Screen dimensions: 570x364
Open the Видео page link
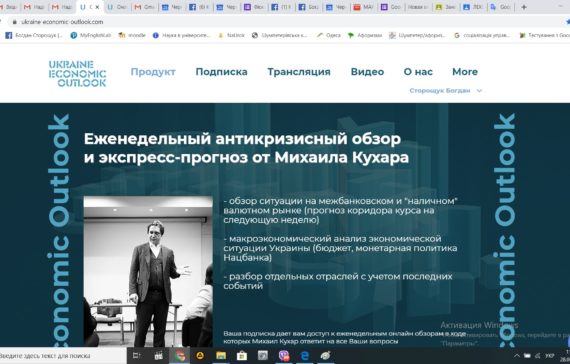(367, 72)
